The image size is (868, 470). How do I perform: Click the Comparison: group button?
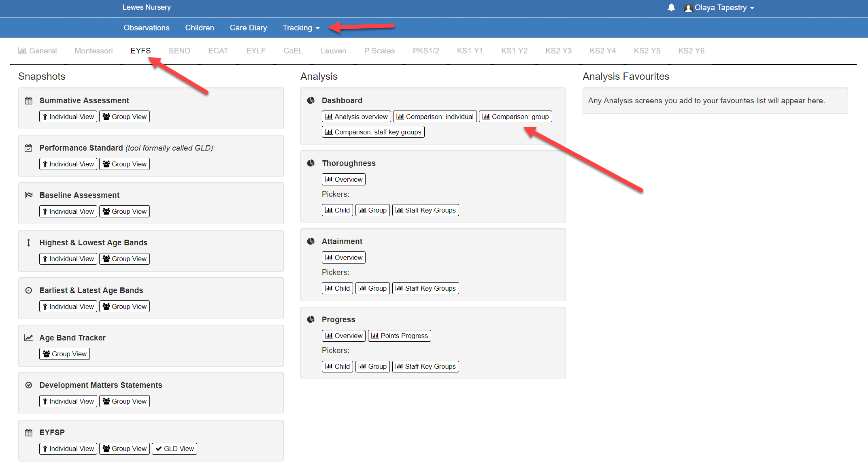pos(515,117)
